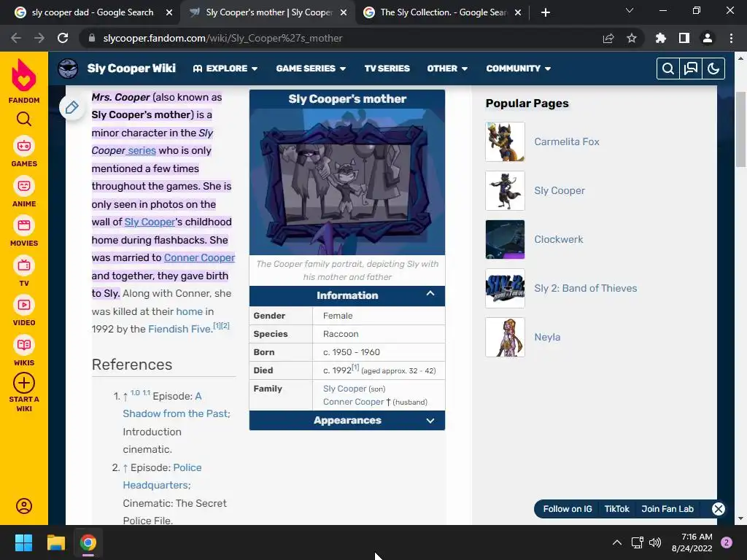
Task: Open the tab search chevron
Action: click(630, 10)
